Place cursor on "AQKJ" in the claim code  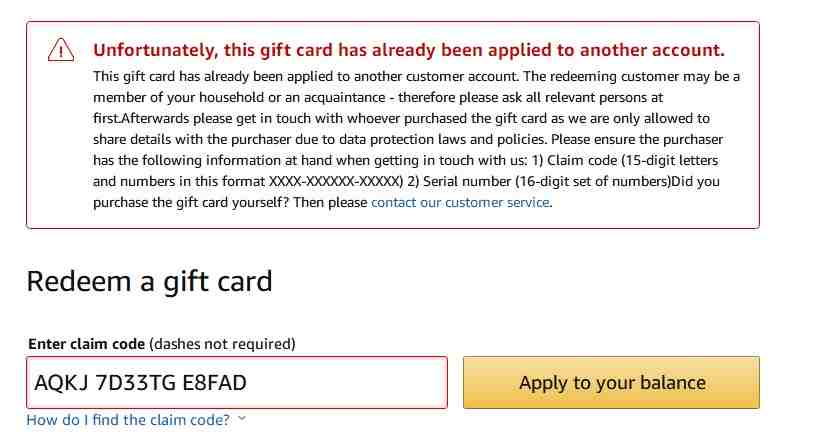click(60, 383)
